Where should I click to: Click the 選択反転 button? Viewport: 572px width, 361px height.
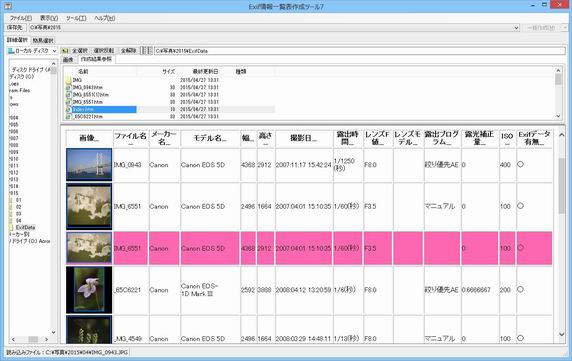[x=103, y=51]
